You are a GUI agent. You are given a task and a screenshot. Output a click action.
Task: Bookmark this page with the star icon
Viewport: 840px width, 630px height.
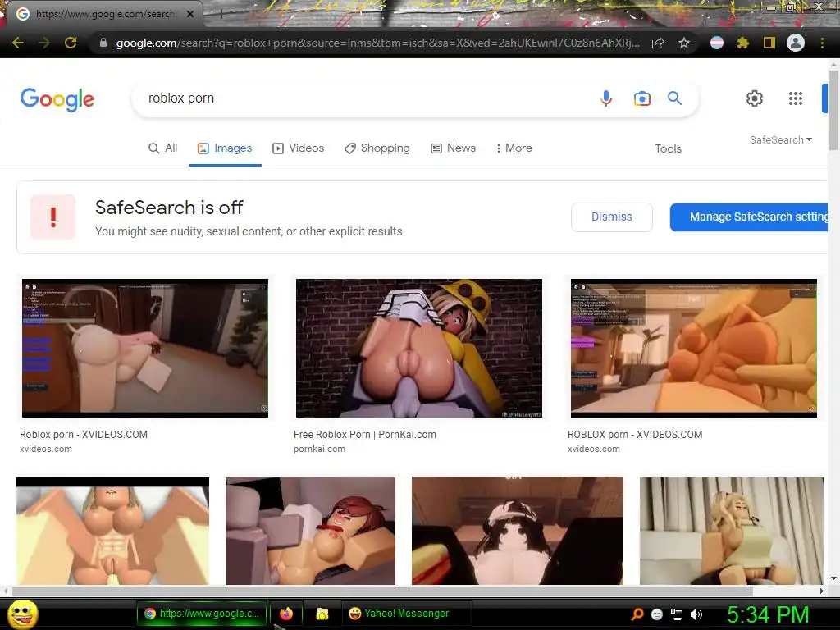(684, 43)
